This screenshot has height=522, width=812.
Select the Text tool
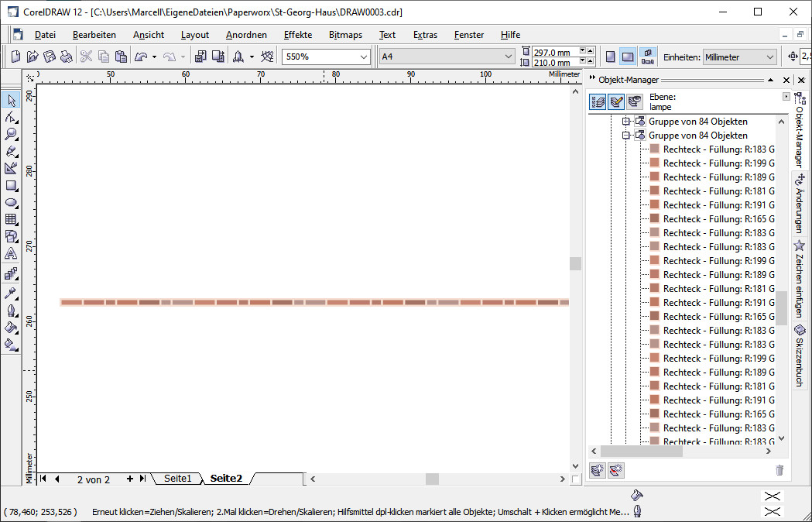click(11, 254)
